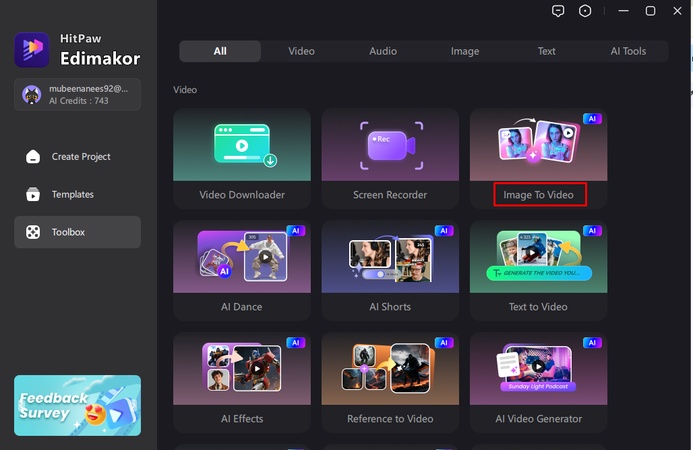This screenshot has height=450, width=693.
Task: Open the Screen Recorder camera icon
Action: 392,145
